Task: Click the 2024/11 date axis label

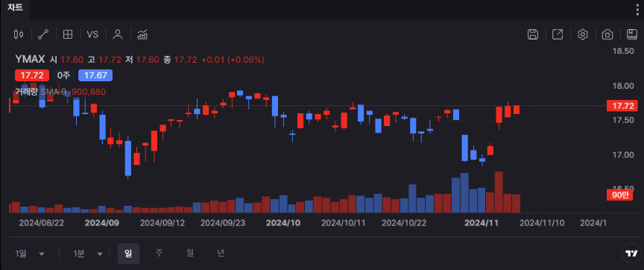Action: pos(481,223)
